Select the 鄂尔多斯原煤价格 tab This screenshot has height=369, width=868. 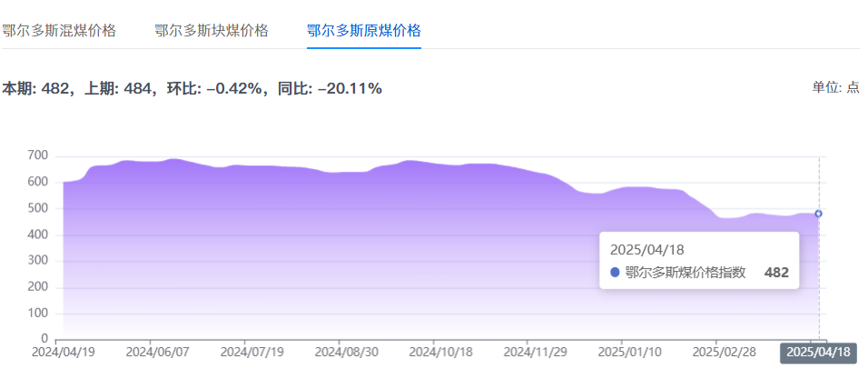(x=364, y=31)
